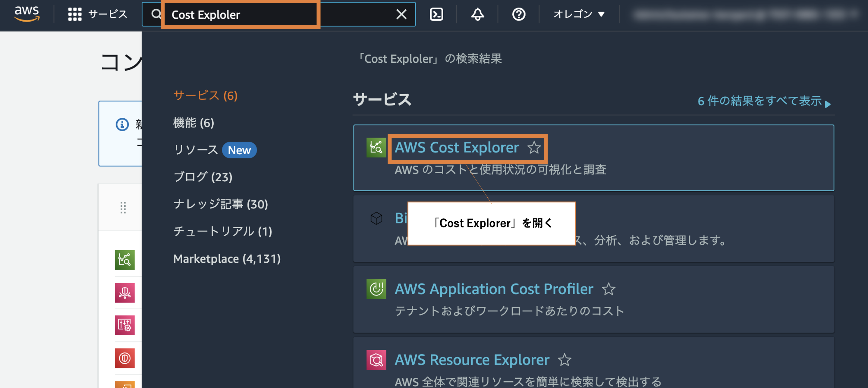
Task: Click the AWS logo home icon
Action: pyautogui.click(x=27, y=14)
